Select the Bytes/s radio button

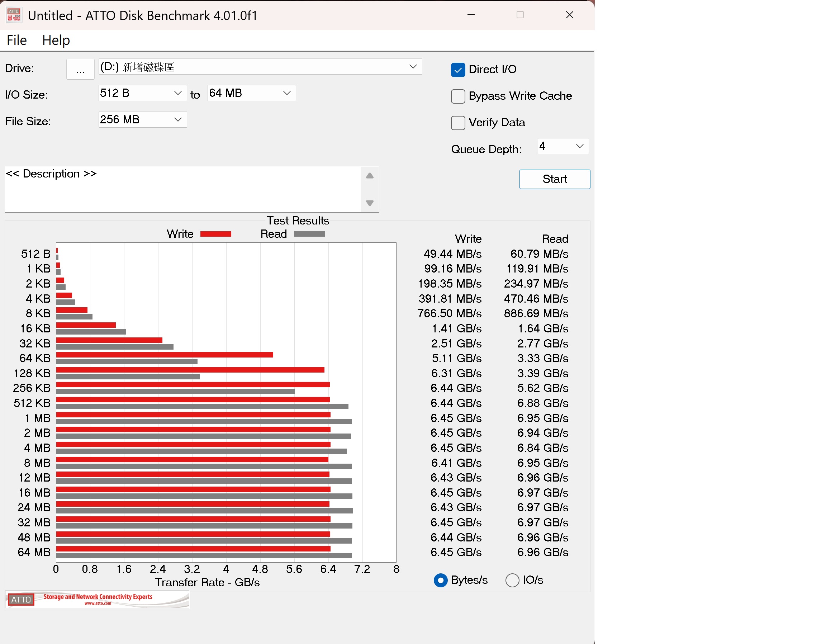tap(441, 580)
